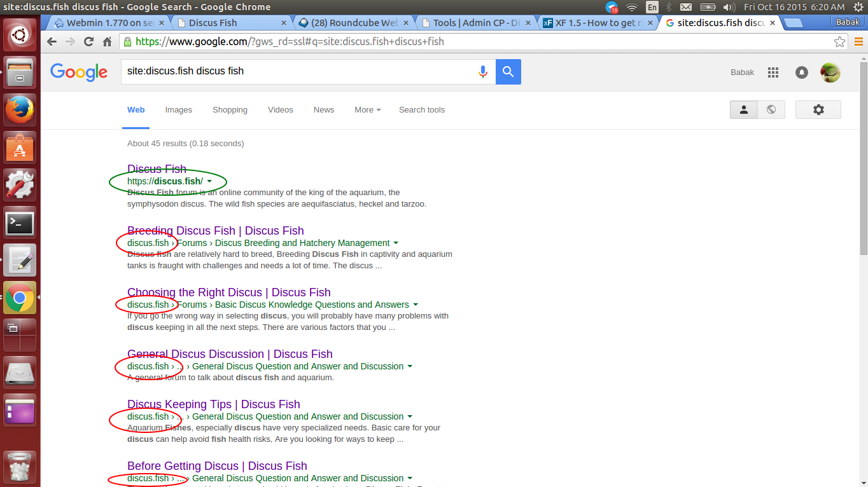Open dropdown arrow under Before Getting Discus result

(410, 479)
